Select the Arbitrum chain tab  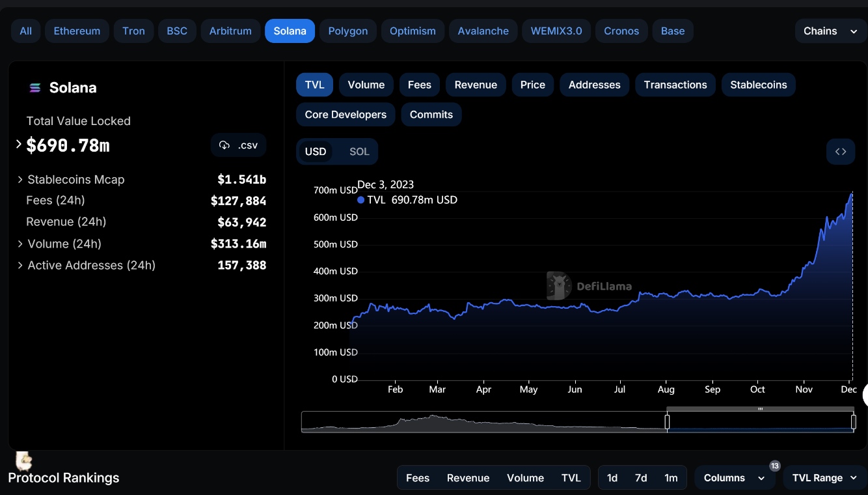click(x=230, y=31)
